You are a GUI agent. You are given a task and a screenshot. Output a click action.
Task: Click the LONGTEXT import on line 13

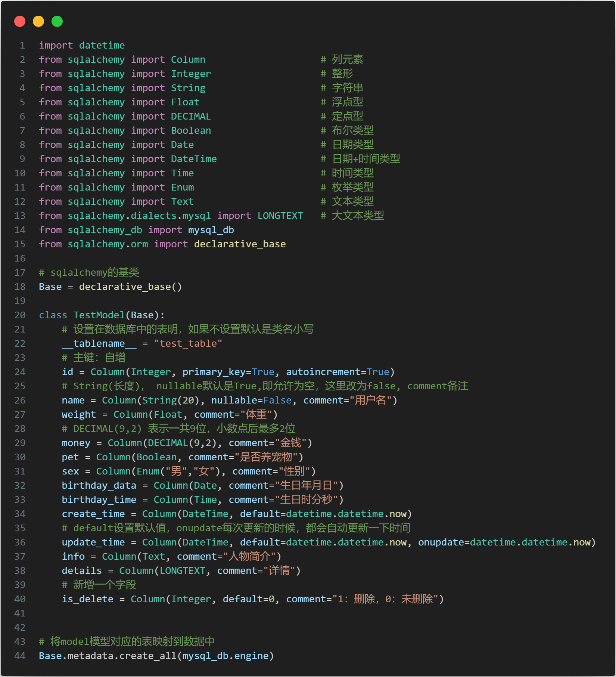280,216
